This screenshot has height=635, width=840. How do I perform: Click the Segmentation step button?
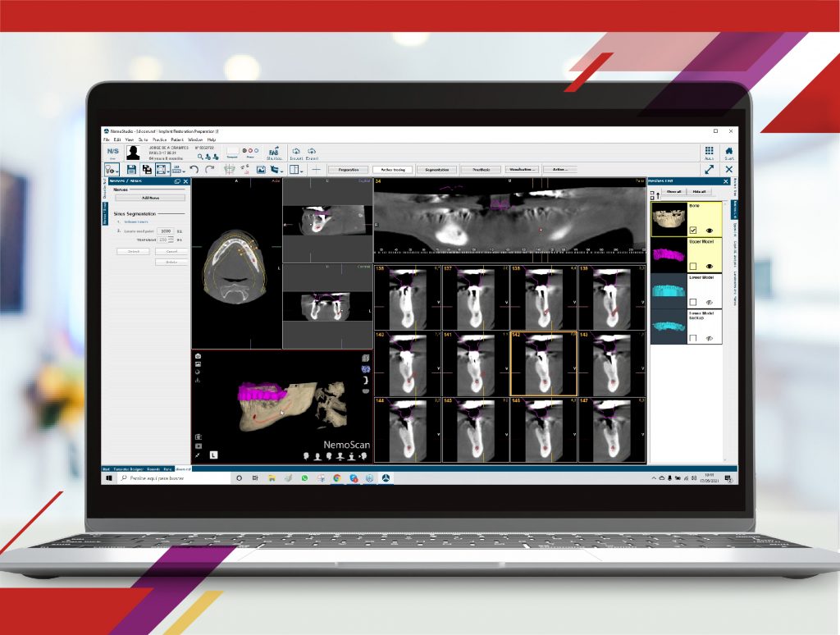point(436,169)
